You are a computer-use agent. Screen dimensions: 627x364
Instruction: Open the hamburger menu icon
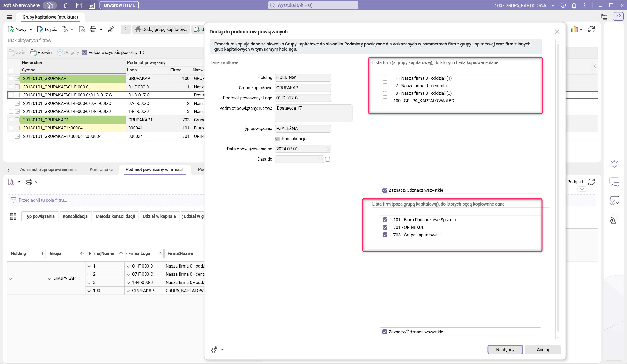point(9,17)
